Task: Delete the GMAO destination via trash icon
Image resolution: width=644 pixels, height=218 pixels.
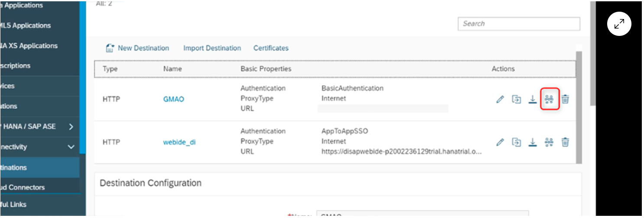Action: 565,99
